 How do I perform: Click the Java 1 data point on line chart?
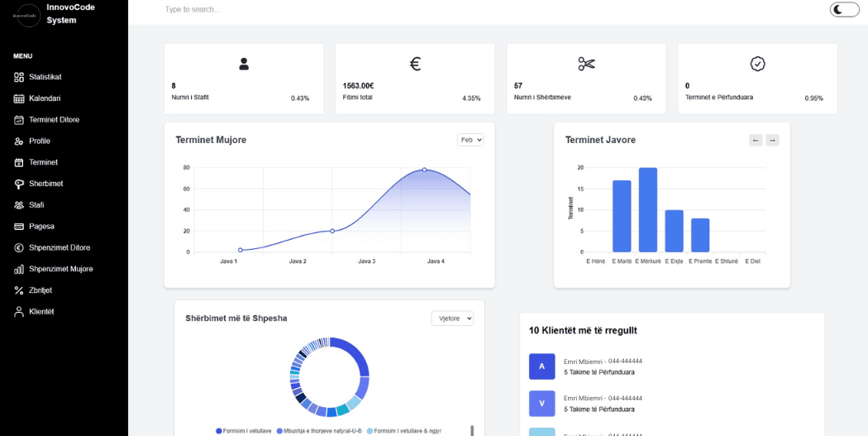241,250
